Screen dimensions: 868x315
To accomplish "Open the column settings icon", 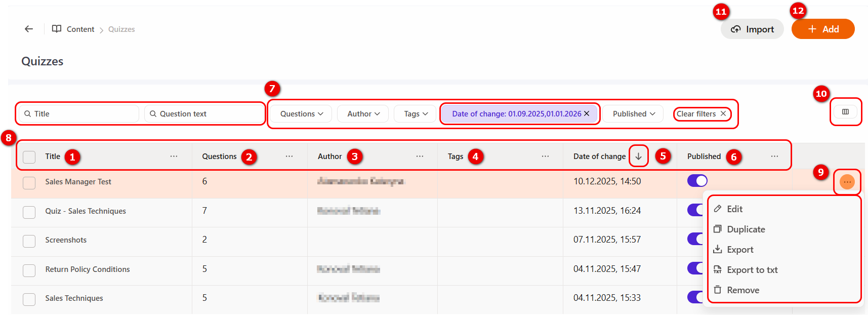I will pos(845,112).
